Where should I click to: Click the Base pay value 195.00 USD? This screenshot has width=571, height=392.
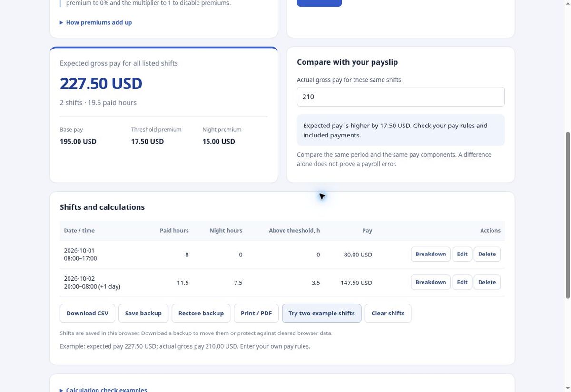pos(78,141)
